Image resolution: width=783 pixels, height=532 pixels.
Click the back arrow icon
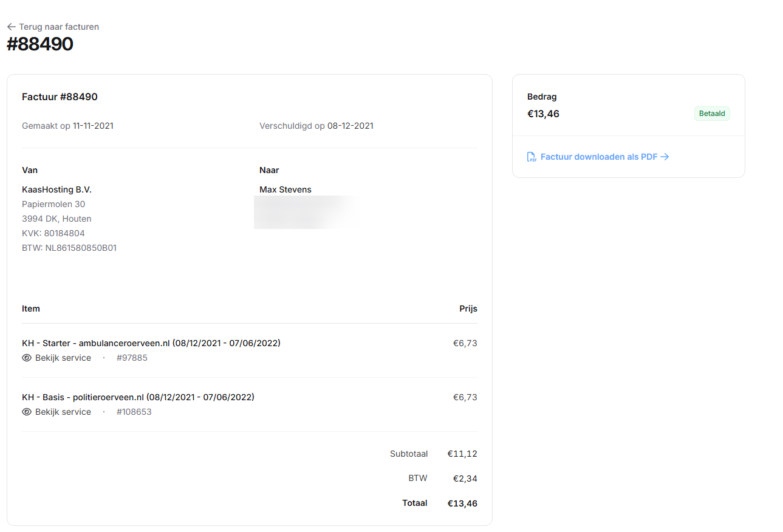tap(11, 27)
